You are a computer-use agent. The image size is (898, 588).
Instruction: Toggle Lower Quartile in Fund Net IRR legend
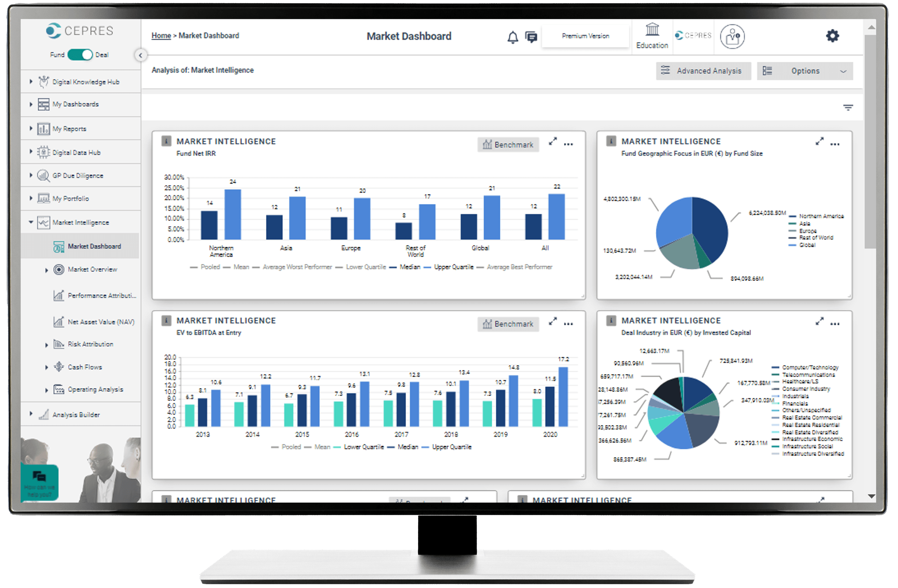coord(361,267)
